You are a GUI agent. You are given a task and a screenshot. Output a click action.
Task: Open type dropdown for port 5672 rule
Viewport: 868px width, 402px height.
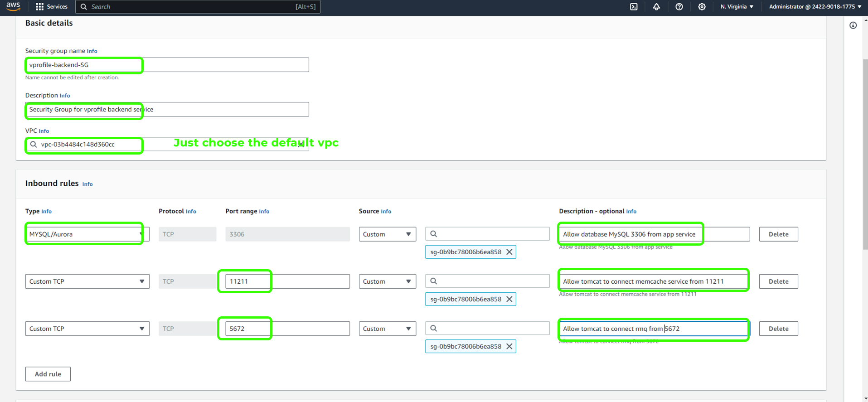[87, 329]
